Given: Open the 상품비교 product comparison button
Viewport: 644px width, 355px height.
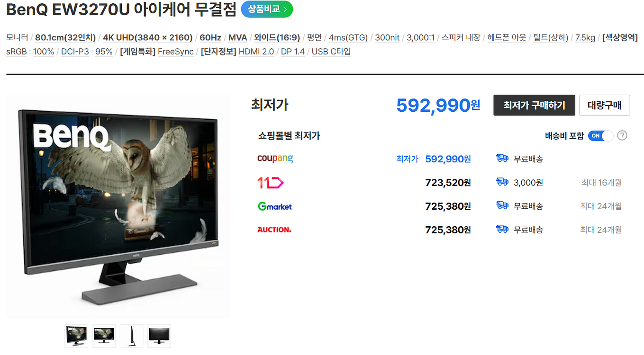Looking at the screenshot, I should (x=267, y=9).
